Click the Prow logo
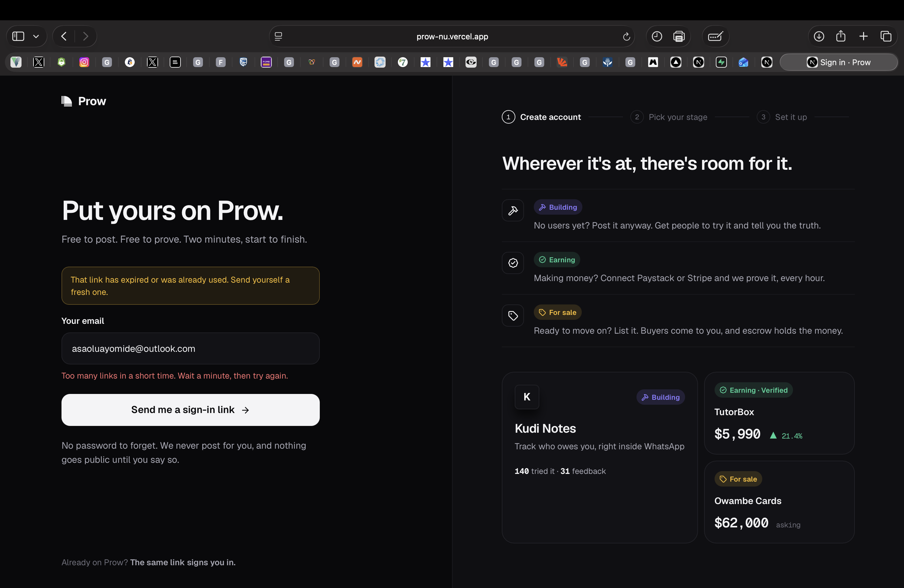This screenshot has height=588, width=904. pos(84,101)
